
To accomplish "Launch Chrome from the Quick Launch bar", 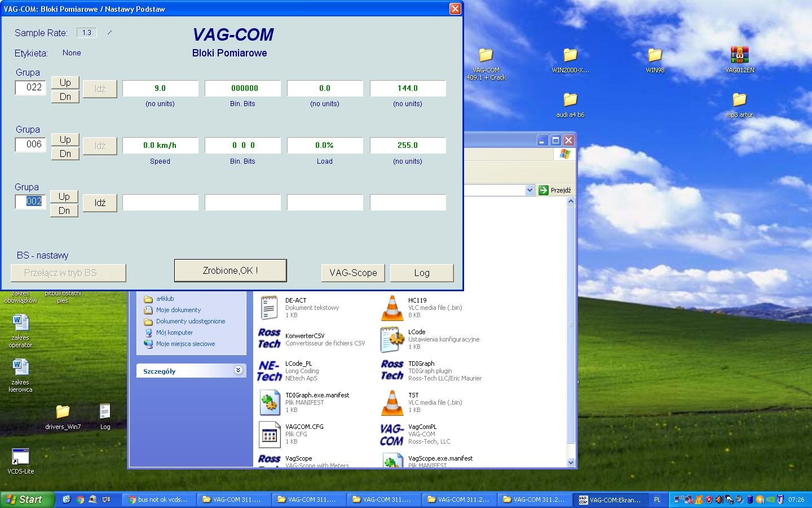I will coord(80,500).
